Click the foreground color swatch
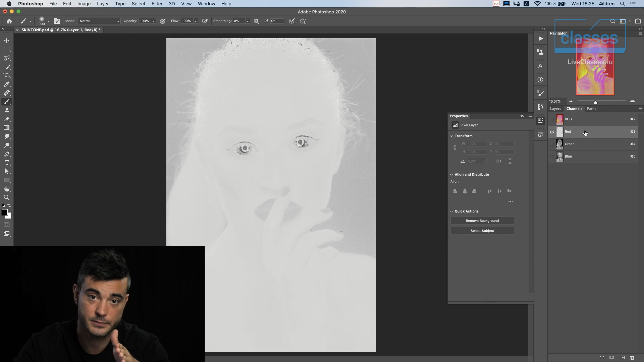The width and height of the screenshot is (644, 362). [x=4, y=213]
